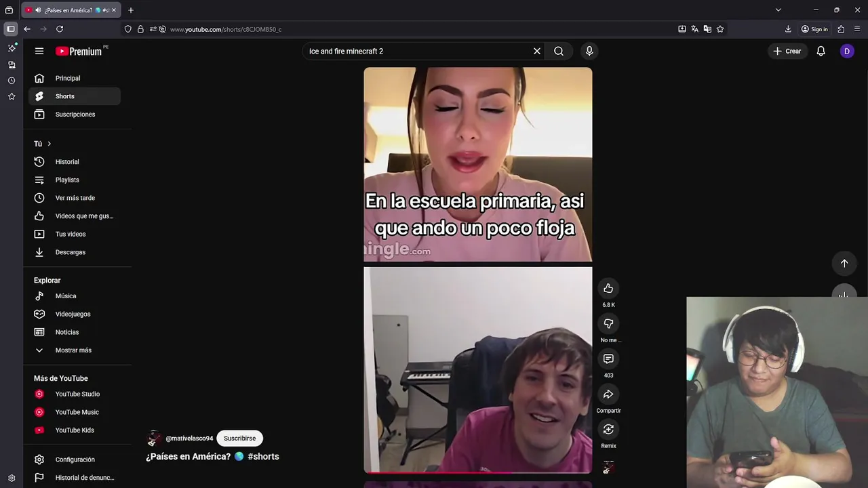This screenshot has width=868, height=488.
Task: Close the ¿Países en América? tab
Action: pyautogui.click(x=114, y=10)
